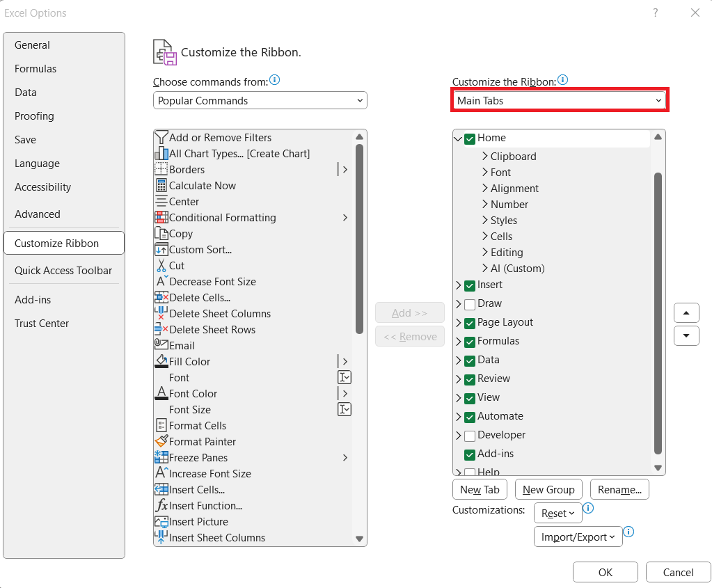The height and width of the screenshot is (588, 712).
Task: Click the New Group button
Action: point(548,489)
